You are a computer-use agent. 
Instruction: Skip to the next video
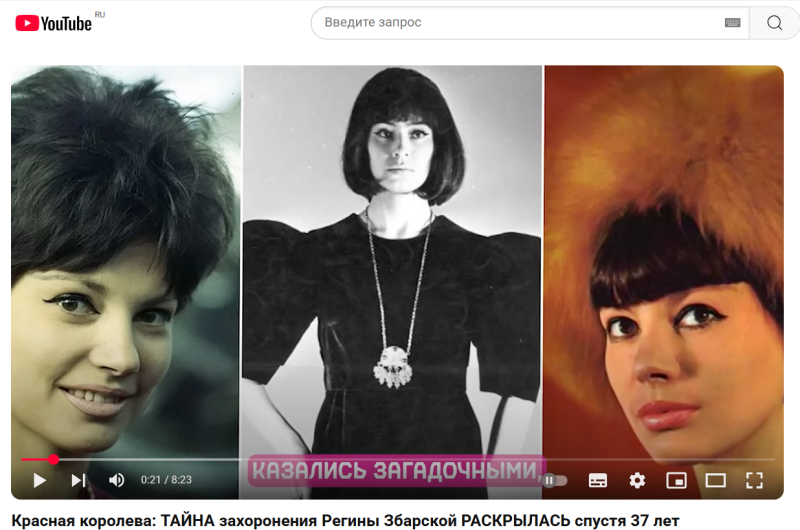click(x=78, y=480)
